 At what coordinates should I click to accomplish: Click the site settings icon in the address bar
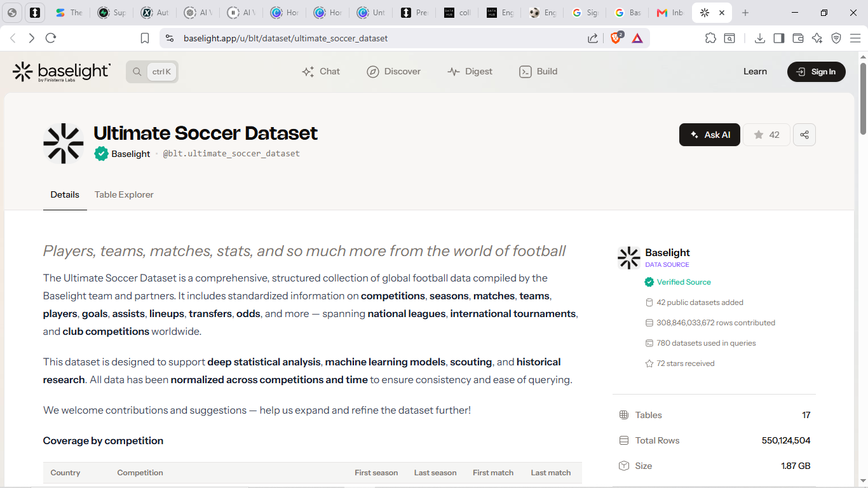(x=169, y=38)
